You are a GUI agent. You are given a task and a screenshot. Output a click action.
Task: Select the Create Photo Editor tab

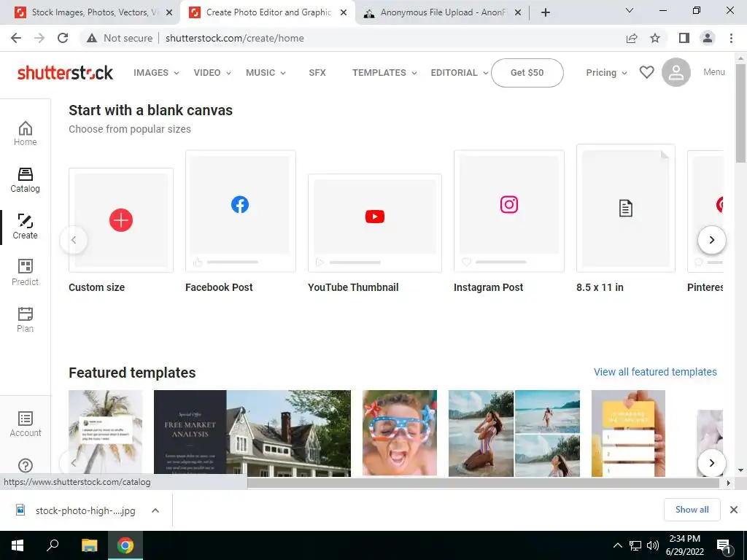[267, 12]
